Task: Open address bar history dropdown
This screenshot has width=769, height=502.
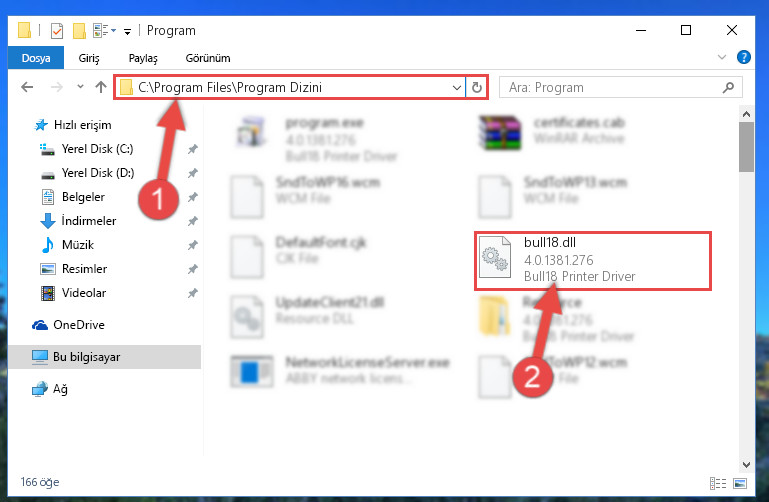Action: pos(457,88)
